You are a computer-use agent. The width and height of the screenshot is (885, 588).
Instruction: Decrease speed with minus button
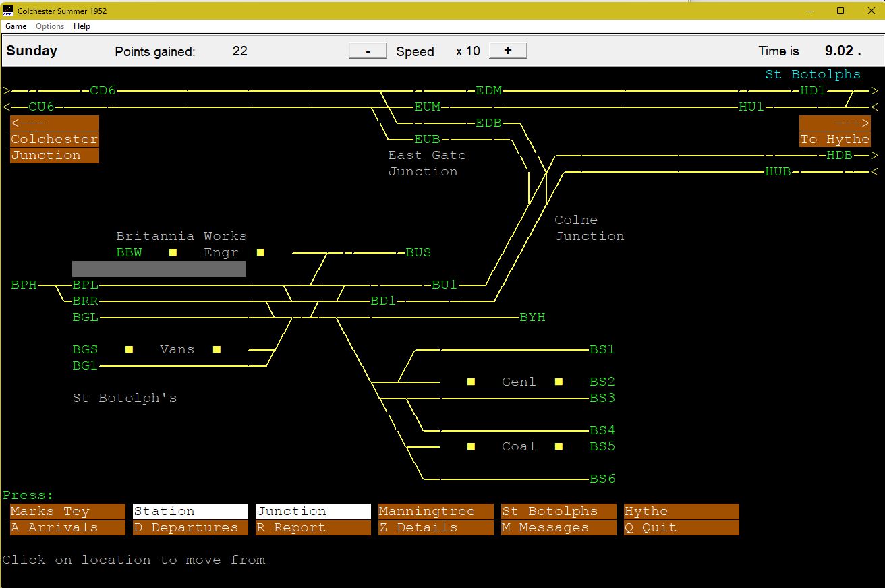click(368, 51)
